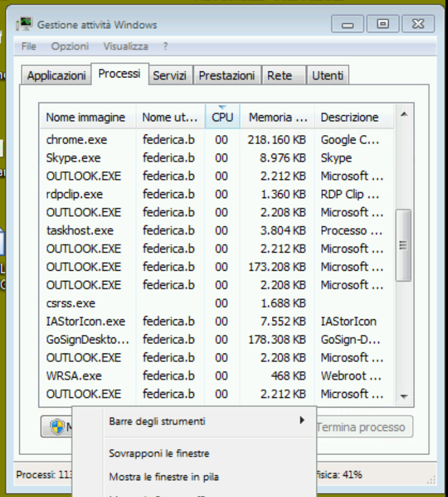Open the Opzioni menu
This screenshot has height=497, width=448.
[x=70, y=46]
